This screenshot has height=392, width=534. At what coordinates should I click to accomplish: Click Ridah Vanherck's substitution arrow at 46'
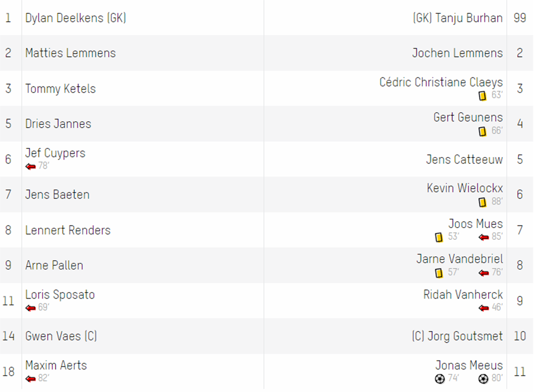[x=483, y=308]
